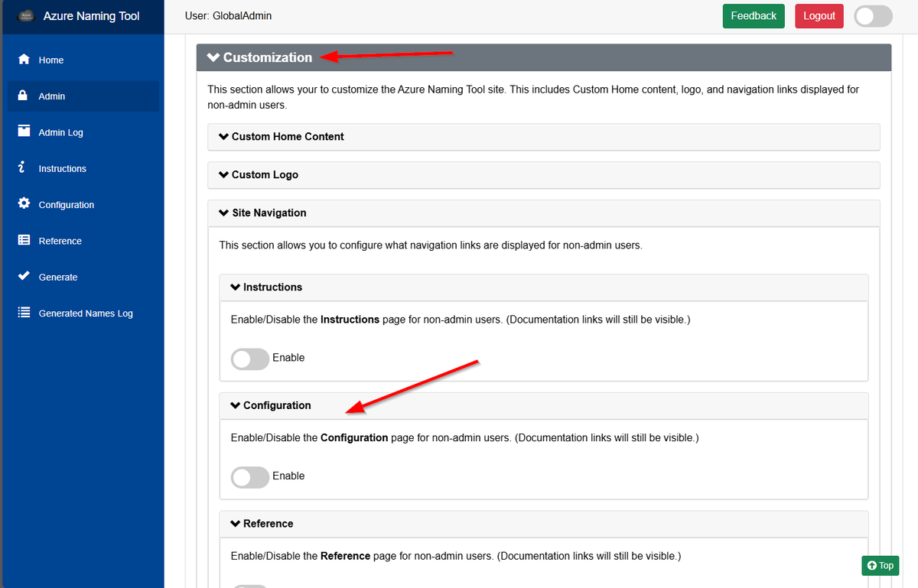Click the Azure Naming Tool logo icon

pos(27,16)
